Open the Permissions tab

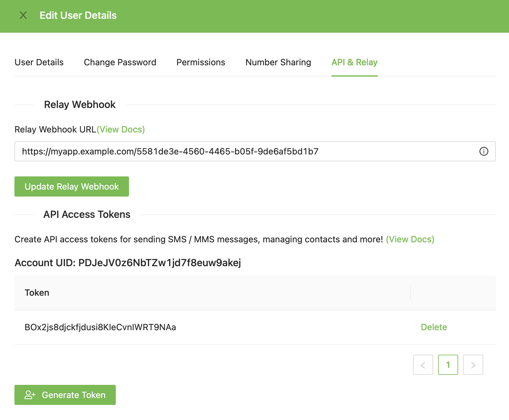[201, 62]
